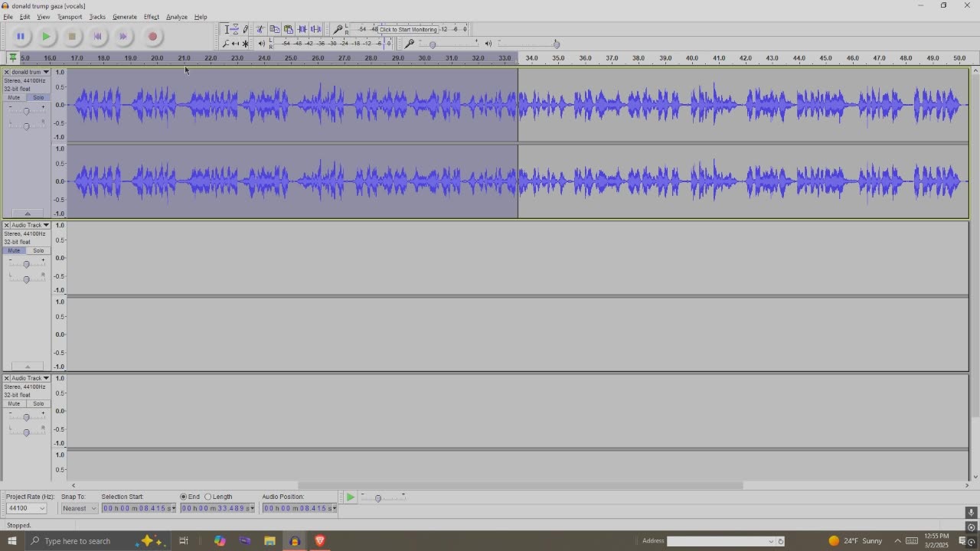Select the Time Shift tool
Screen dimensions: 980x551
point(236,44)
